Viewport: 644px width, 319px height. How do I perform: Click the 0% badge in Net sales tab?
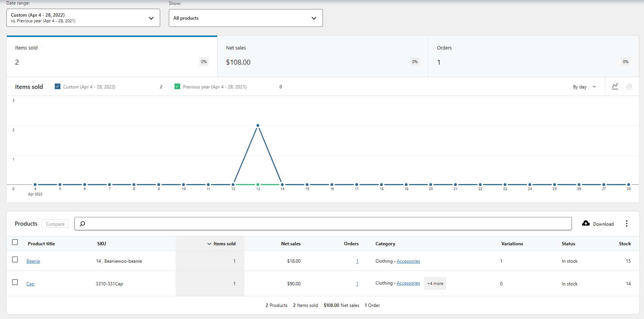point(415,62)
